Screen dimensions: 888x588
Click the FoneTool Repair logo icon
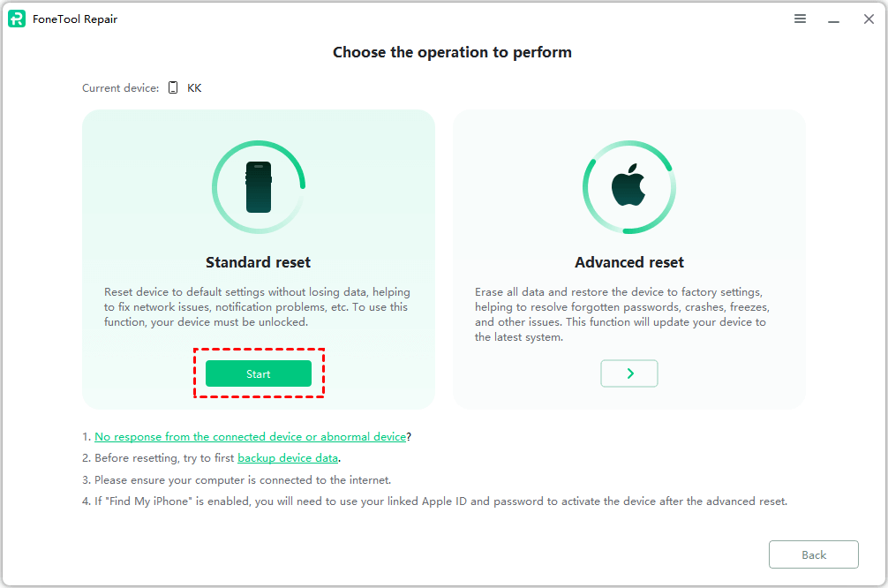pyautogui.click(x=17, y=19)
